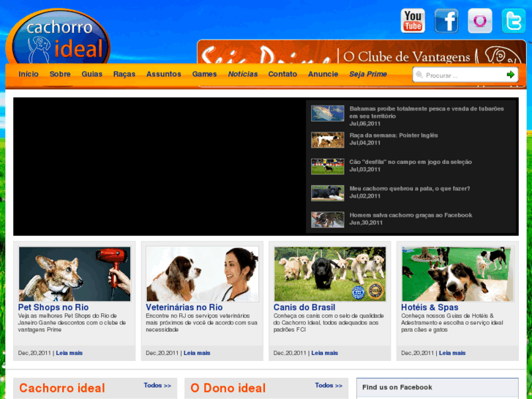Click the Seja Prime Clube de Vantagens banner
Image resolution: width=532 pixels, height=399 pixels.
[361, 52]
